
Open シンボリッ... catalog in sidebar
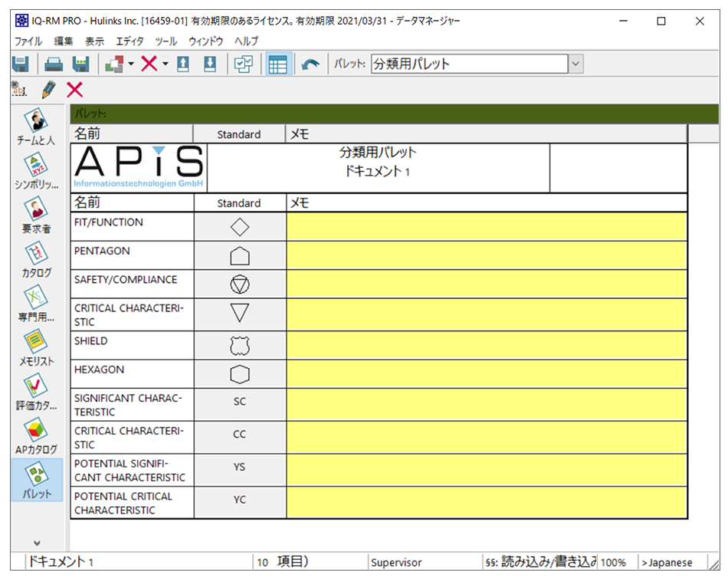(x=36, y=171)
